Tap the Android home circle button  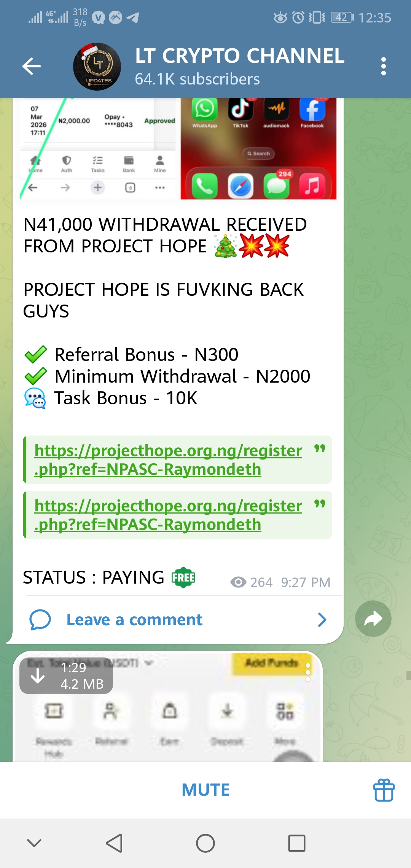coord(205,843)
